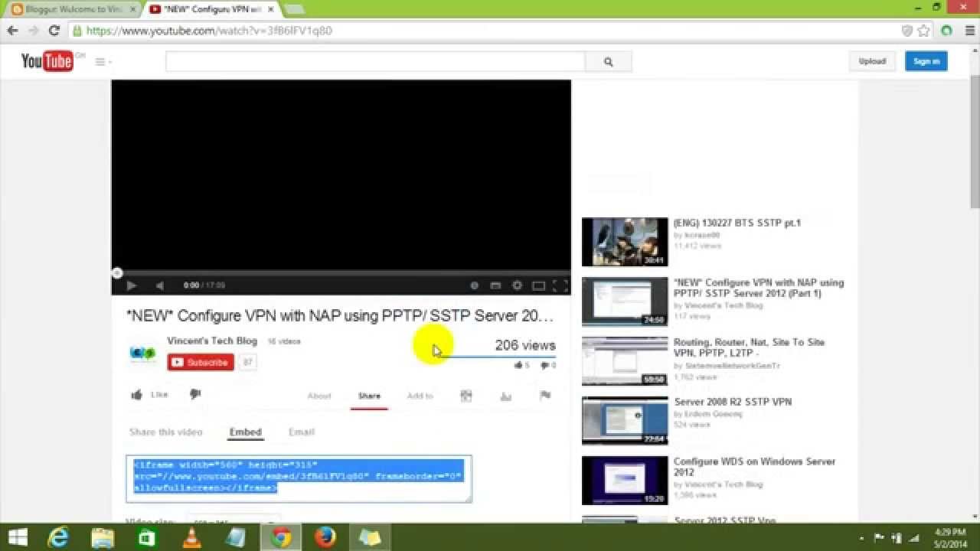The height and width of the screenshot is (551, 980).
Task: Click the Sign in button
Action: pyautogui.click(x=926, y=61)
